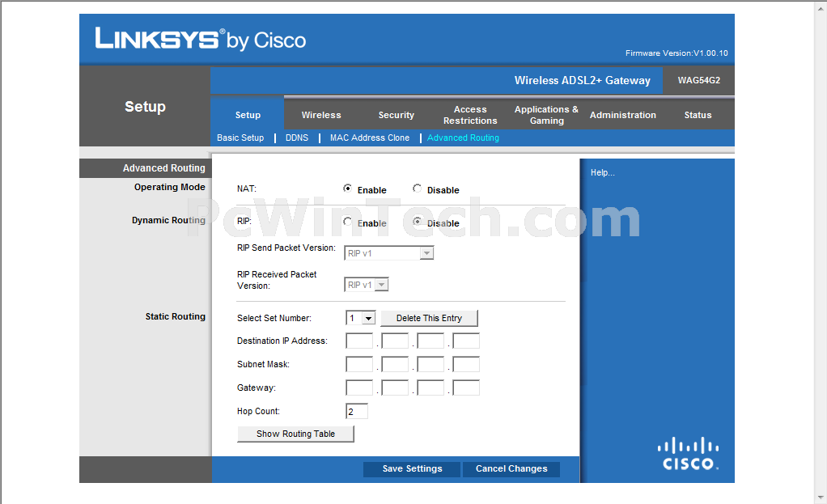This screenshot has width=827, height=504.
Task: Go to the Security tab
Action: (x=396, y=115)
